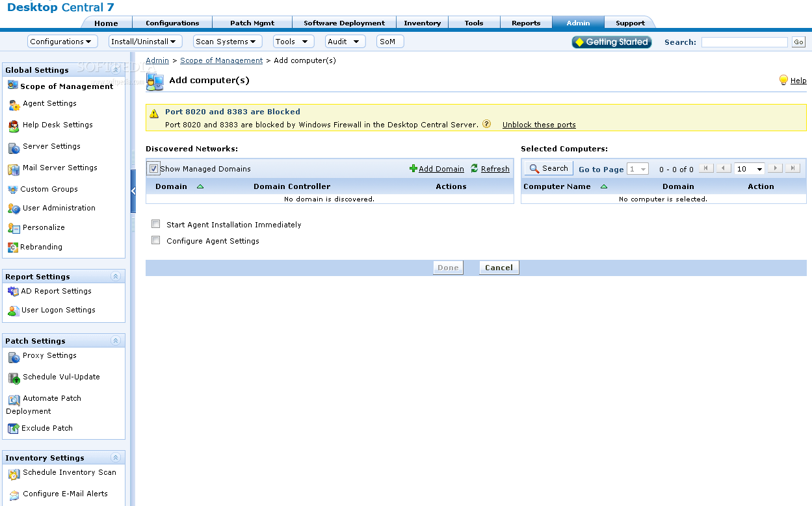Click the Exclude Patch icon
This screenshot has width=812, height=506.
[x=13, y=429]
